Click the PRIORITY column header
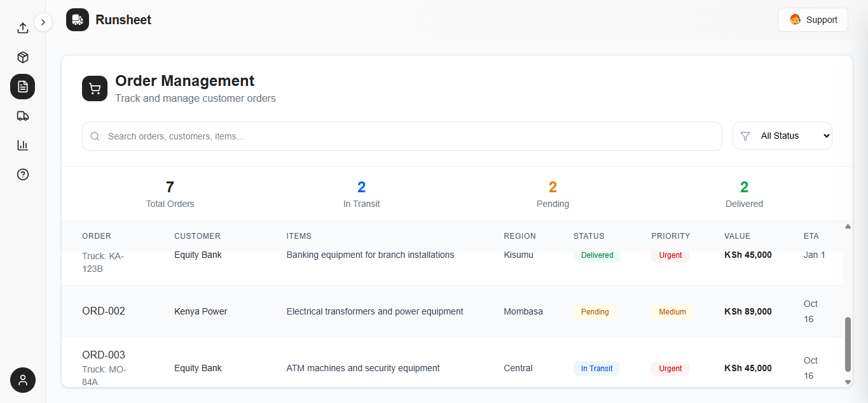 coord(670,236)
